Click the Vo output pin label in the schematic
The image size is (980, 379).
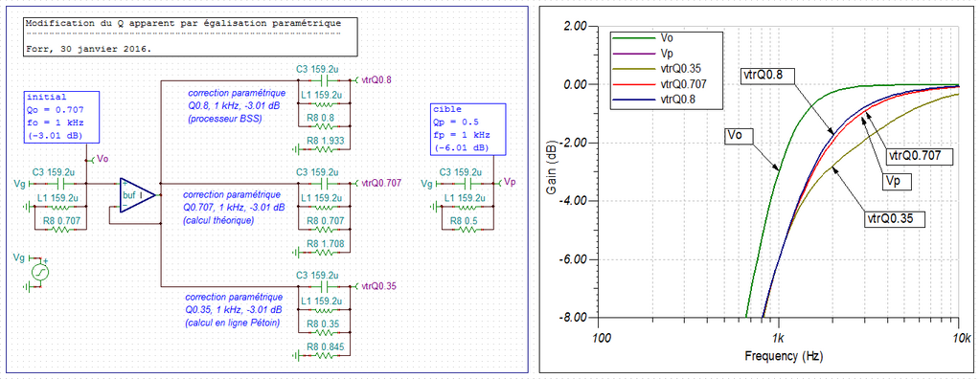click(103, 159)
